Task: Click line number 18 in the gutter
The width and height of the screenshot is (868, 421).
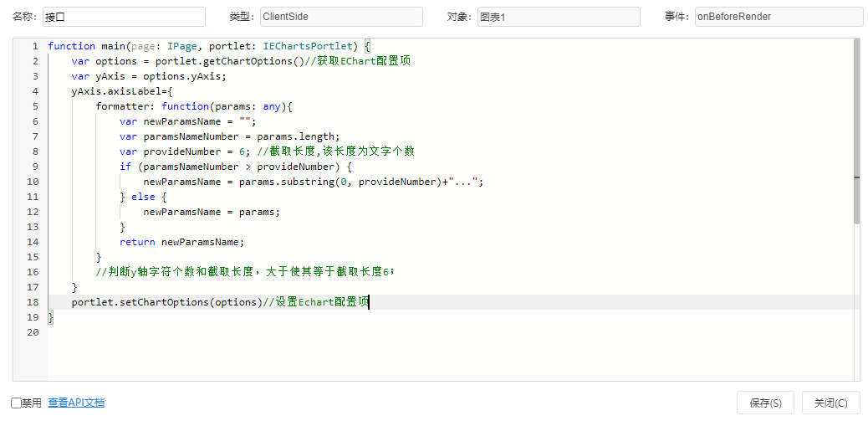Action: point(33,302)
